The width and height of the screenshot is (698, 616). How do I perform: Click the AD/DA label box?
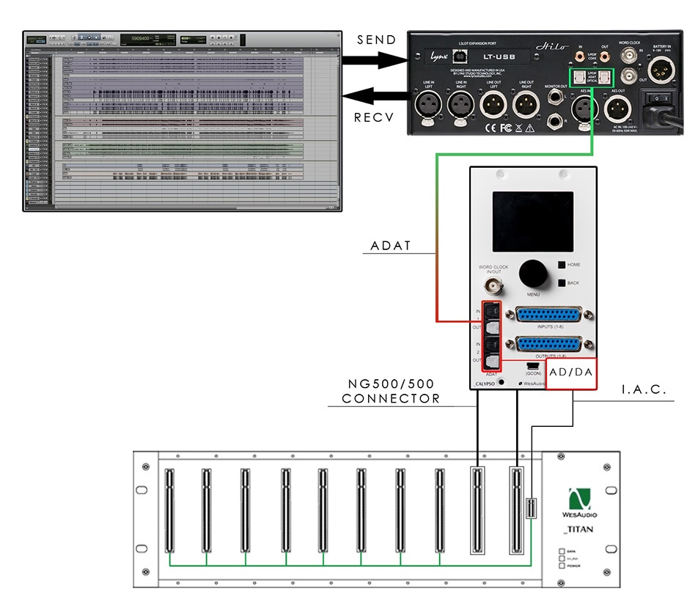[571, 374]
